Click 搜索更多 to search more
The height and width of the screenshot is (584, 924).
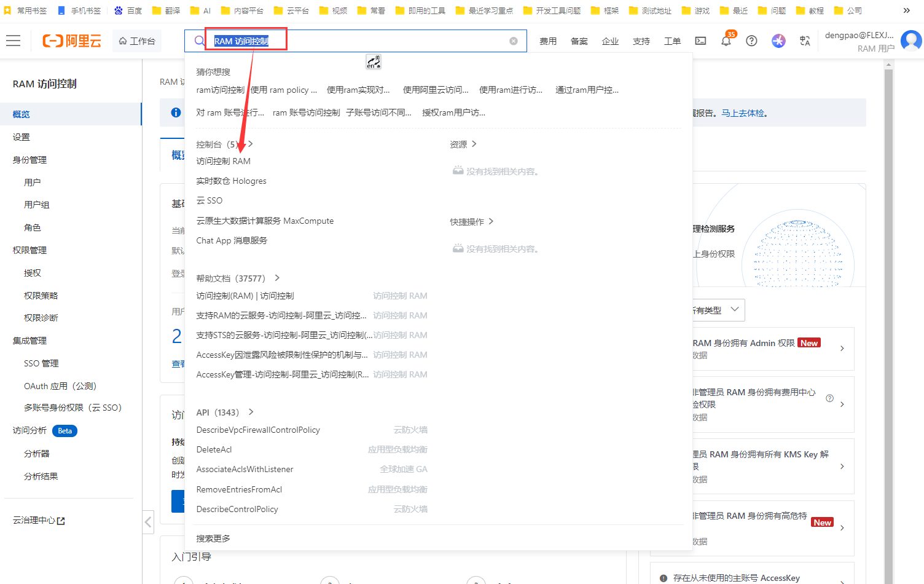point(213,539)
